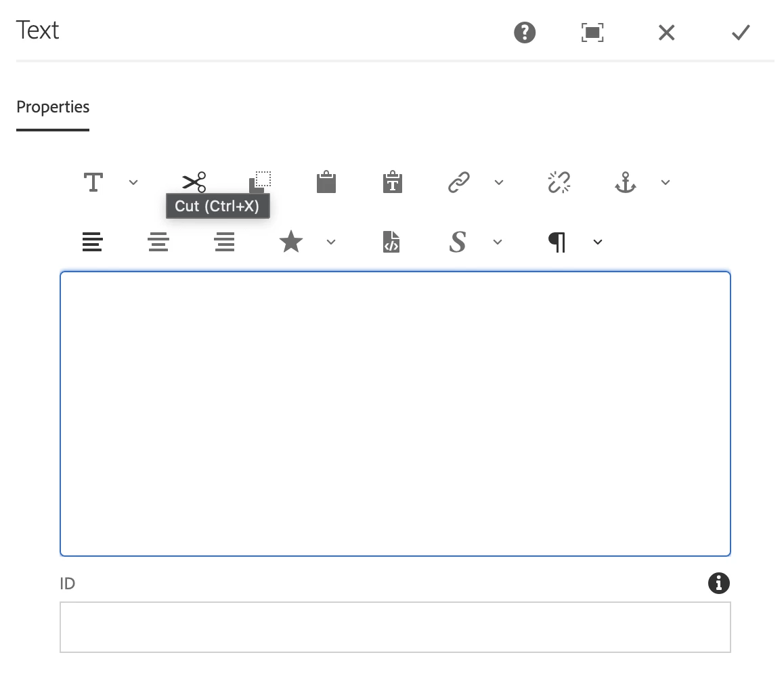Open paragraph formats pilcrow icon
This screenshot has width=784, height=699.
(557, 242)
